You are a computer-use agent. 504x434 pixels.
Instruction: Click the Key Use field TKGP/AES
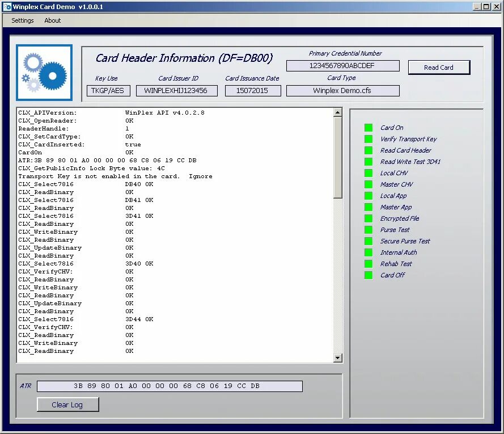coord(108,91)
